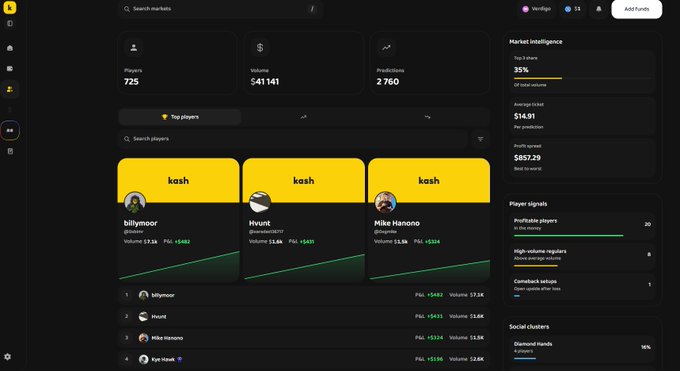Click the Market intelligence heading
This screenshot has height=371, width=680.
[x=536, y=42]
